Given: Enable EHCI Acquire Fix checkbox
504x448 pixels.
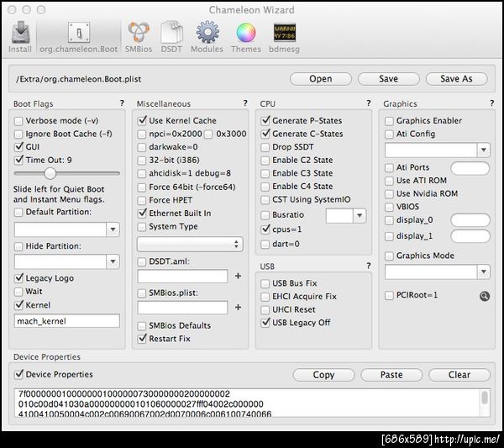Looking at the screenshot, I should coord(265,297).
